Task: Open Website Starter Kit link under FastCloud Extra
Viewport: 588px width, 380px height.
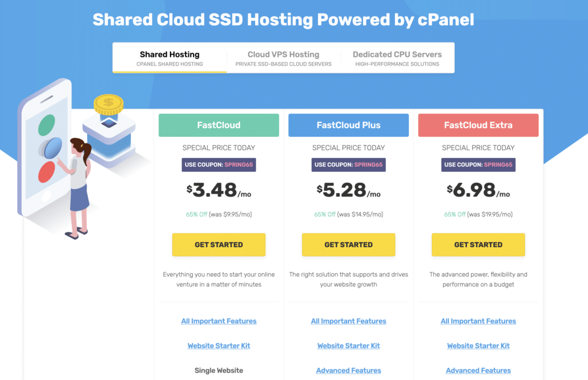Action: [478, 346]
